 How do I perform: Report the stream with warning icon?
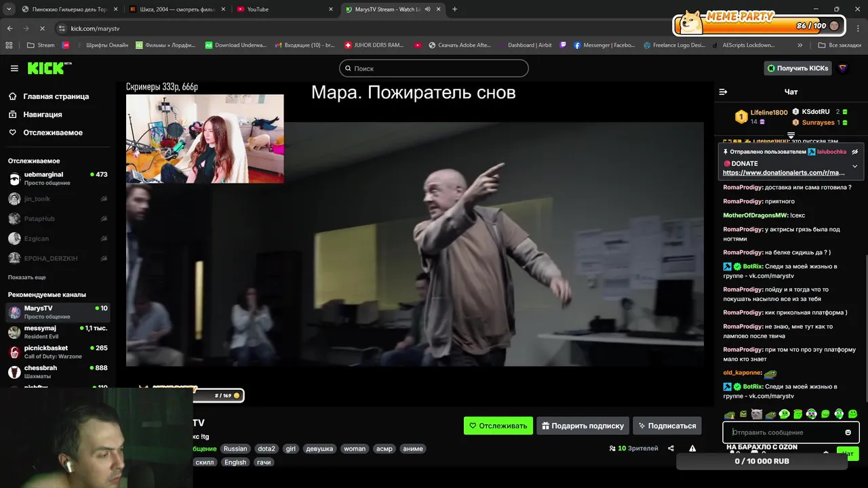(692, 448)
